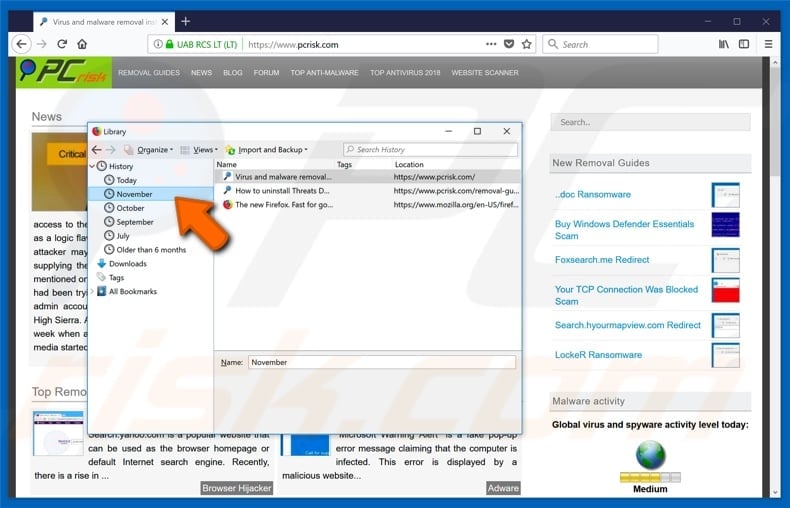The image size is (790, 508).
Task: Open Import and Backup dropdown
Action: [267, 150]
